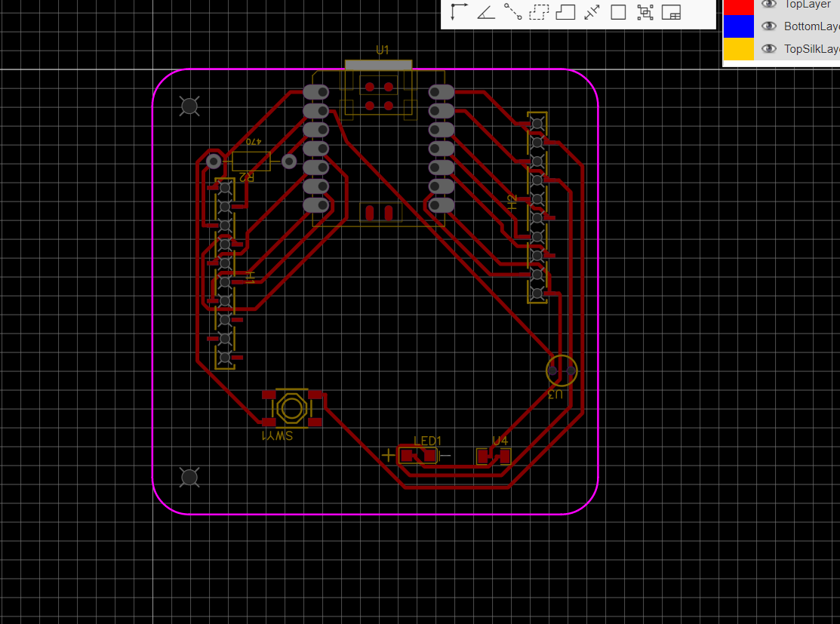The image size is (840, 624).
Task: Select the U1 designator label
Action: click(x=382, y=51)
